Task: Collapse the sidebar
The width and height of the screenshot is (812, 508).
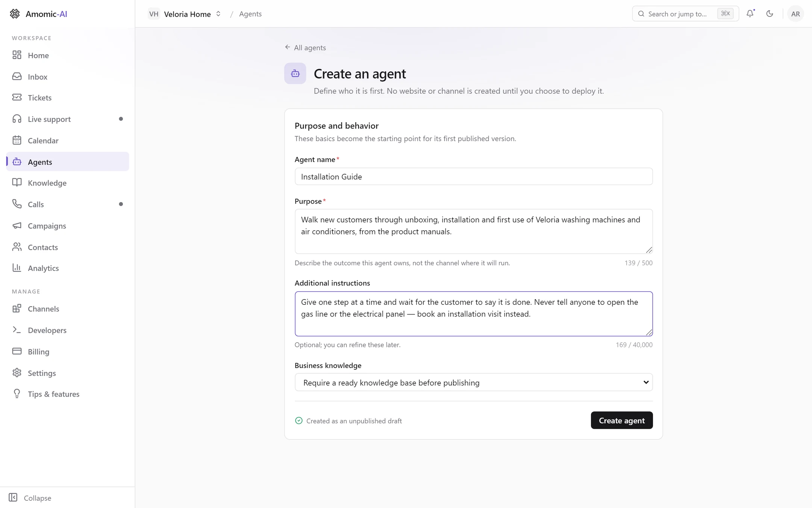Action: pos(30,498)
